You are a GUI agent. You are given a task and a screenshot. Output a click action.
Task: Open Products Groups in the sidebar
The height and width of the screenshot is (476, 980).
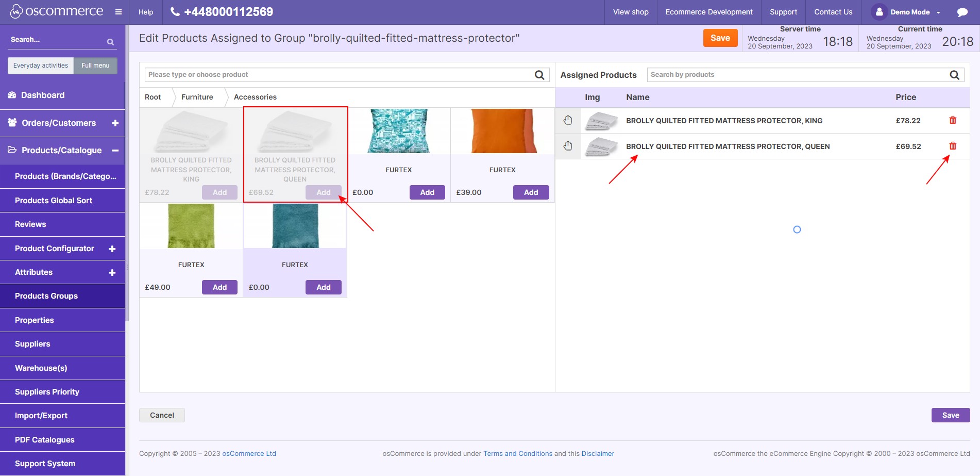point(46,296)
